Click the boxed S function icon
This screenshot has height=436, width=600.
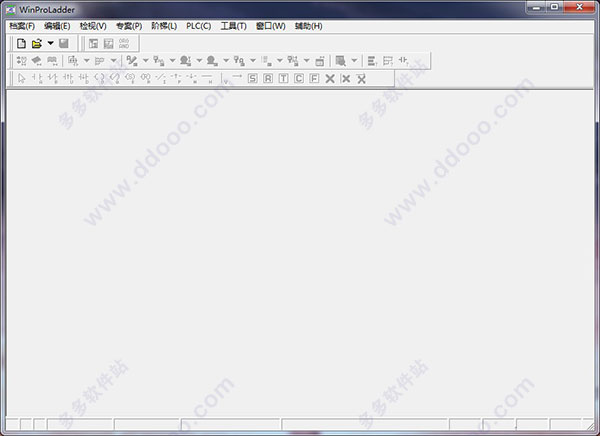point(253,78)
